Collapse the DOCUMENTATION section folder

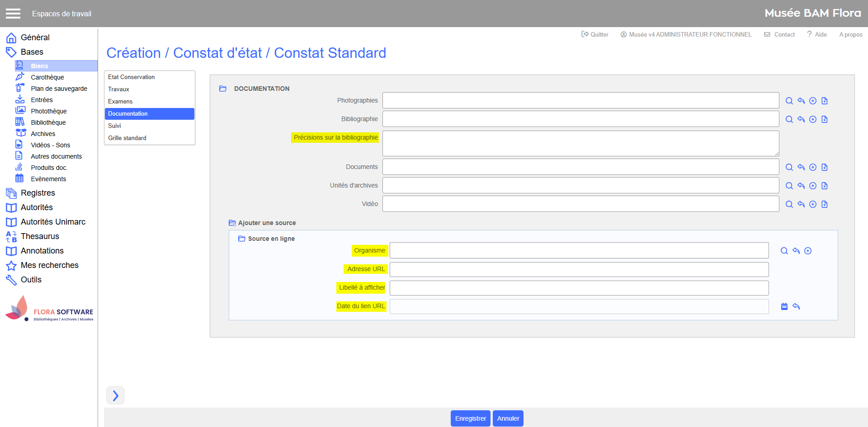pyautogui.click(x=223, y=89)
